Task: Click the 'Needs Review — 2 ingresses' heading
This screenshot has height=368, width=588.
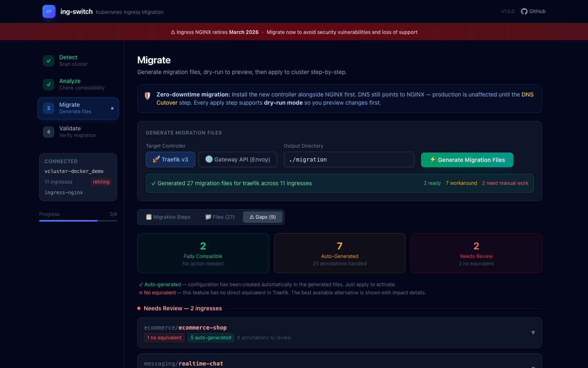Action: click(183, 308)
